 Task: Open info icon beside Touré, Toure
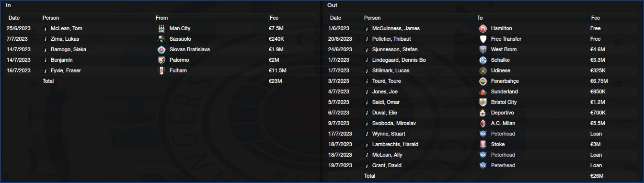tap(367, 81)
